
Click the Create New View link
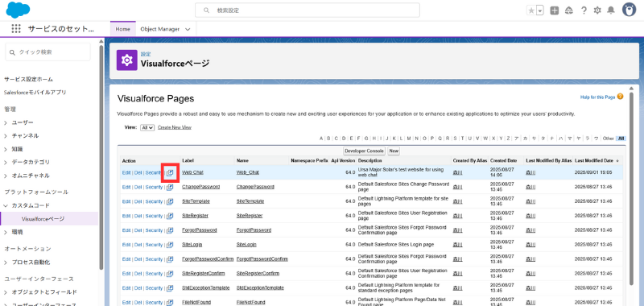point(175,128)
